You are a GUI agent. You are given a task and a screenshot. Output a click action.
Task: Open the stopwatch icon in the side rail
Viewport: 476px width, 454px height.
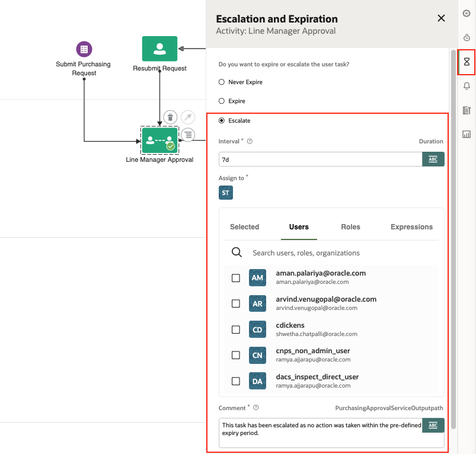pos(467,38)
